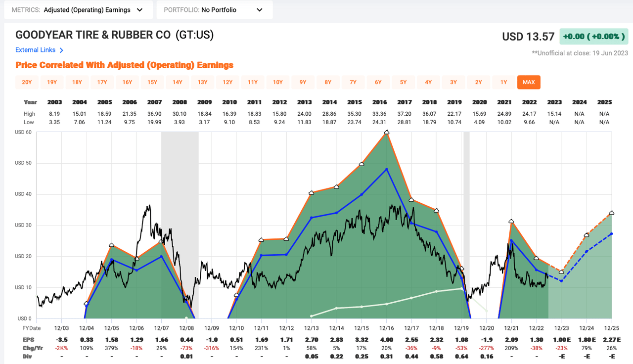Select the 19Y time range
This screenshot has height=364, width=633.
pos(52,82)
